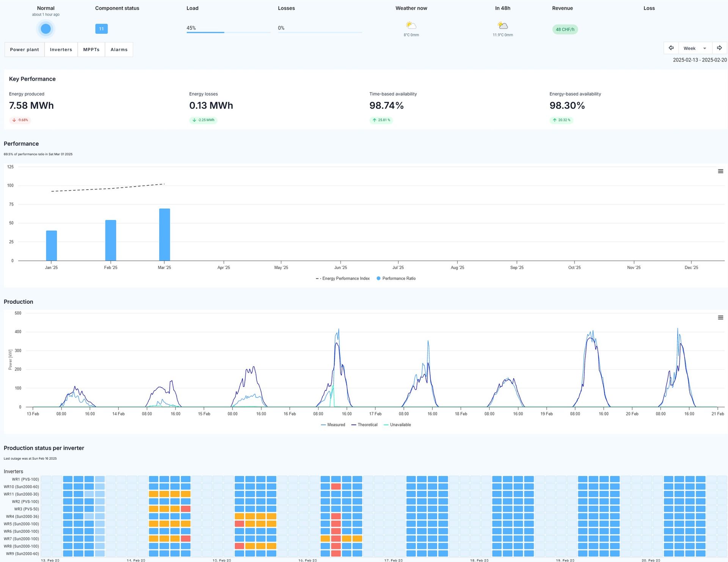Viewport: 728px width, 562px height.
Task: Click the Normal status blue circle indicator
Action: click(45, 29)
